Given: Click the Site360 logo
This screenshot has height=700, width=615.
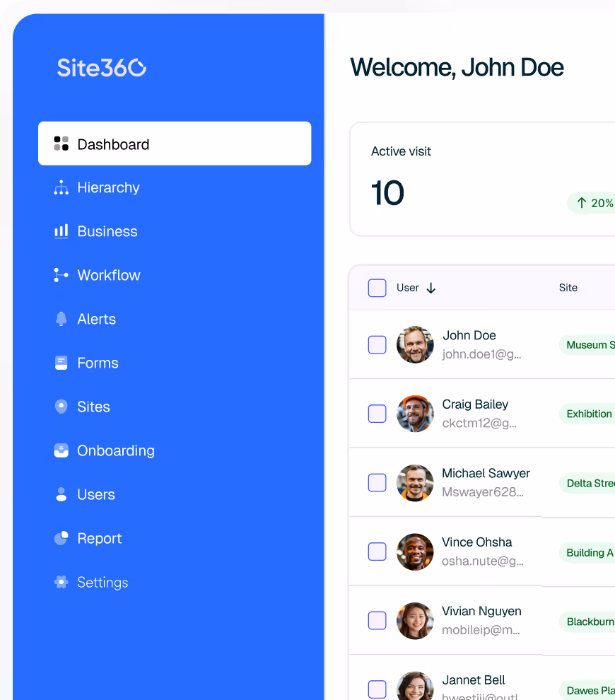Looking at the screenshot, I should tap(102, 68).
